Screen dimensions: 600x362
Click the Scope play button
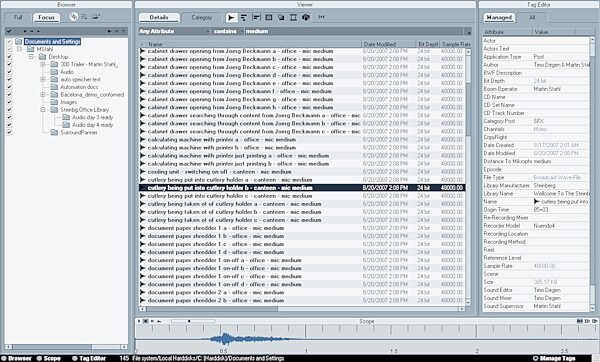coord(139,321)
